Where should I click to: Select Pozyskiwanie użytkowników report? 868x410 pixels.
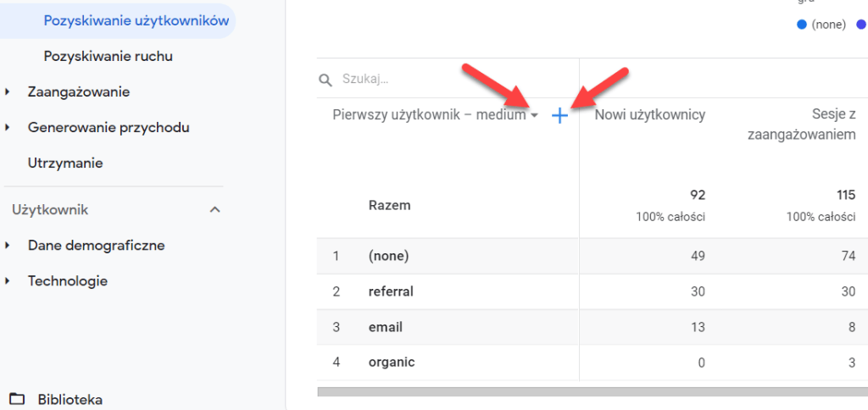coord(136,21)
